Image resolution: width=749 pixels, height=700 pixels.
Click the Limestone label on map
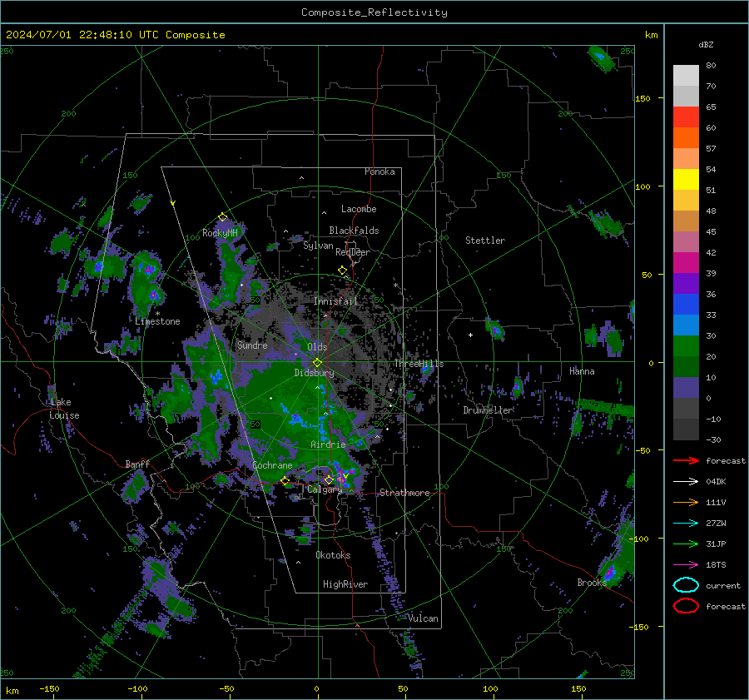point(157,321)
